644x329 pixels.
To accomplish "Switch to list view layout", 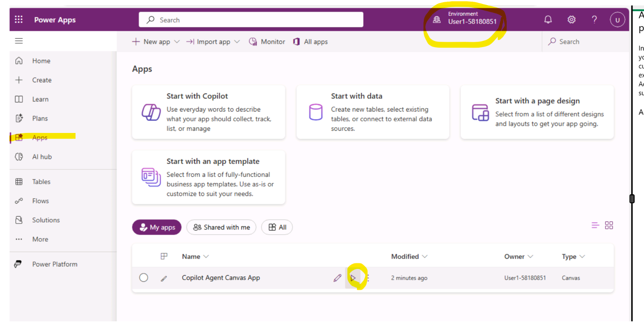I will (x=595, y=225).
